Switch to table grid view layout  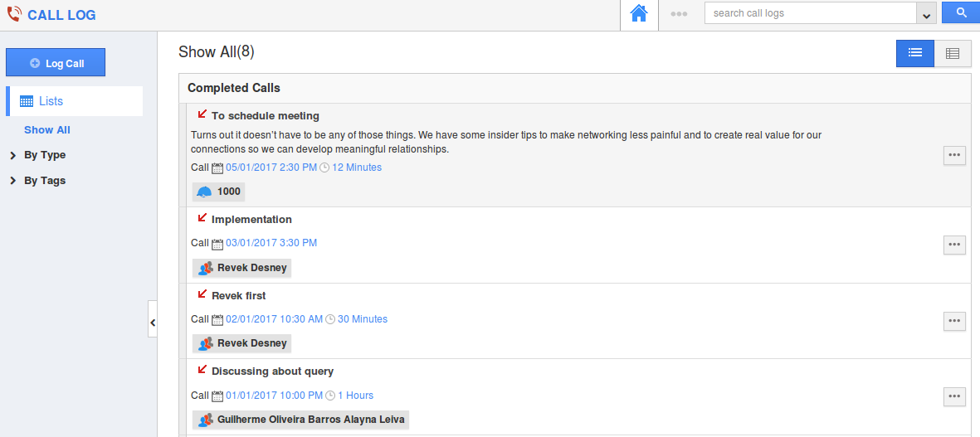pos(953,53)
